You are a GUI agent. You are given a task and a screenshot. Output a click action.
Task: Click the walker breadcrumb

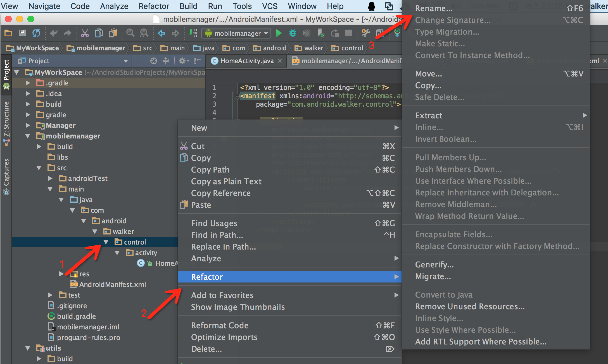click(309, 48)
